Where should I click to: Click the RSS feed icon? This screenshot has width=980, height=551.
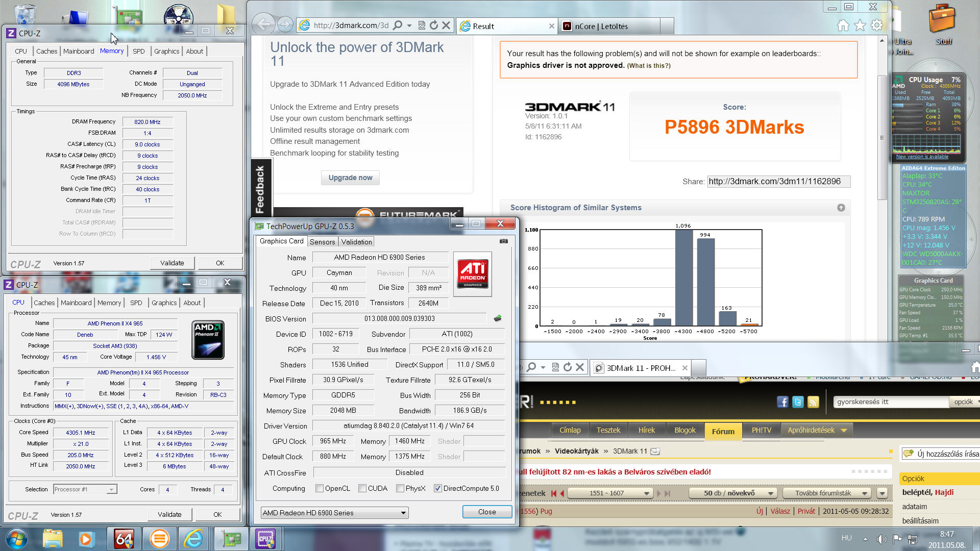(x=813, y=402)
